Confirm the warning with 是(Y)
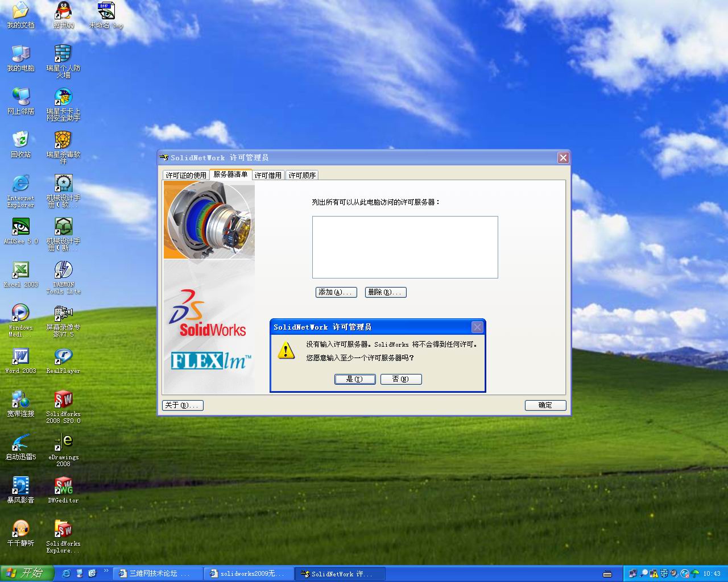This screenshot has height=582, width=728. [x=355, y=379]
